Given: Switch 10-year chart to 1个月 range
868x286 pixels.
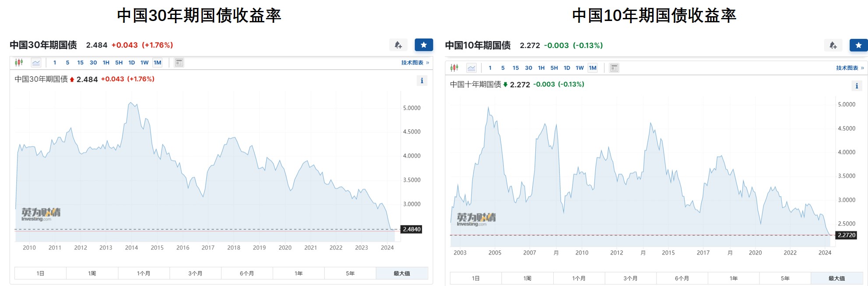Looking at the screenshot, I should coord(579,279).
